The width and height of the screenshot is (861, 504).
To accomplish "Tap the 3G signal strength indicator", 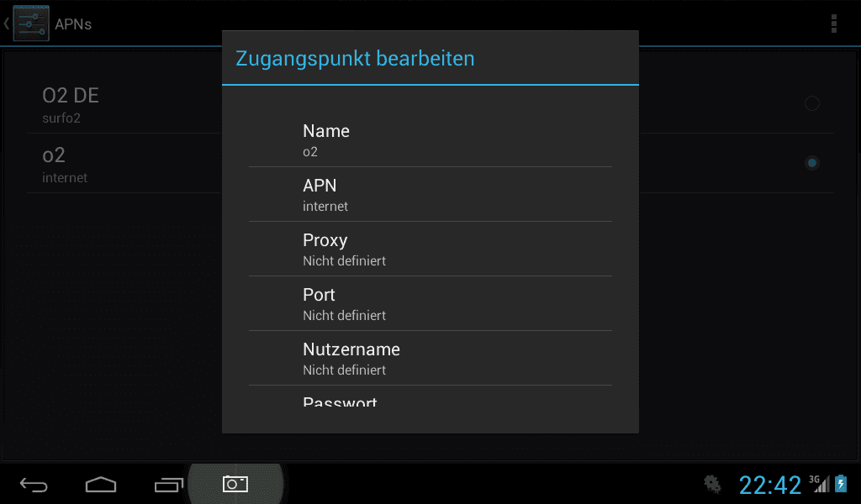I will tap(819, 484).
